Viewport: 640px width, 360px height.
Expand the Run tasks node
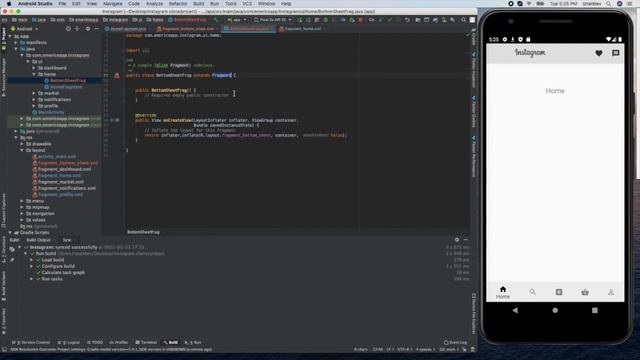pos(31,279)
